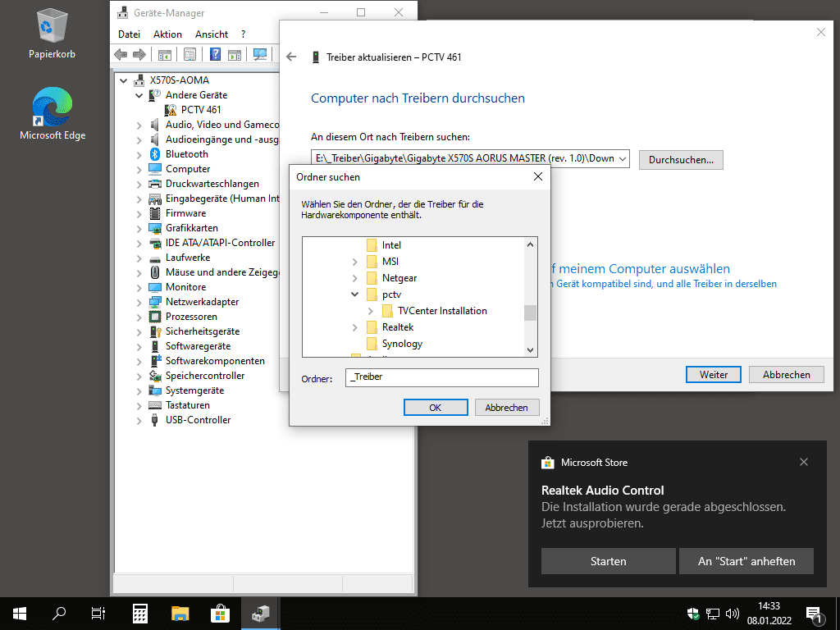This screenshot has height=630, width=840.
Task: Click the Bluetooth icon in device tree
Action: (x=155, y=154)
